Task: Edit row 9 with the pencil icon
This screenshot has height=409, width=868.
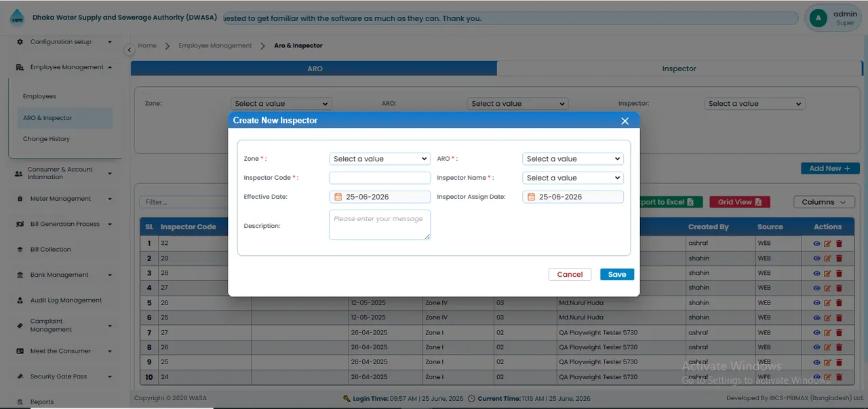Action: [x=827, y=362]
